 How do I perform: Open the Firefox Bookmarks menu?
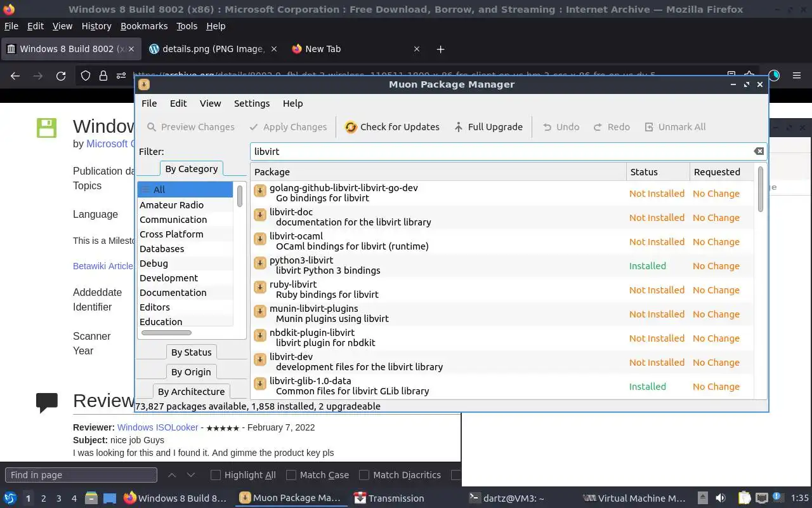[x=144, y=26]
